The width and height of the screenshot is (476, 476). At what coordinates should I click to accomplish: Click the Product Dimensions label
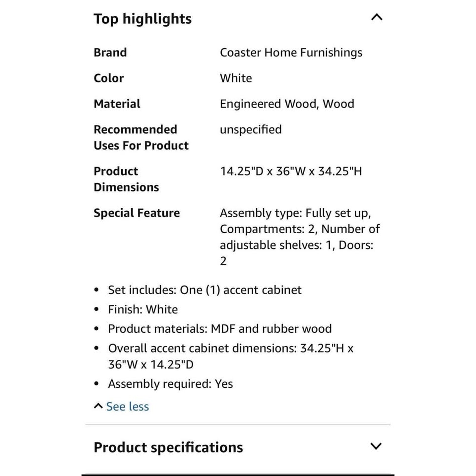tap(126, 179)
